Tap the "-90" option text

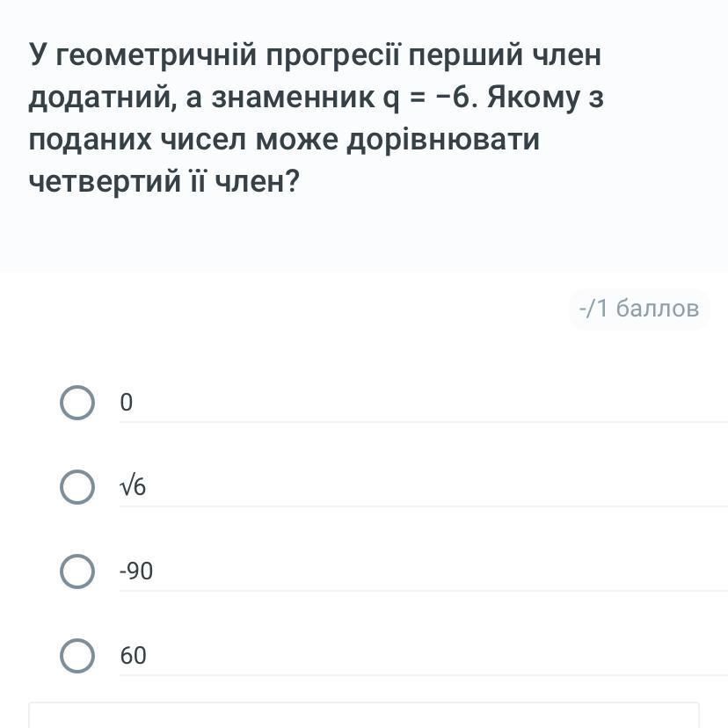click(136, 571)
